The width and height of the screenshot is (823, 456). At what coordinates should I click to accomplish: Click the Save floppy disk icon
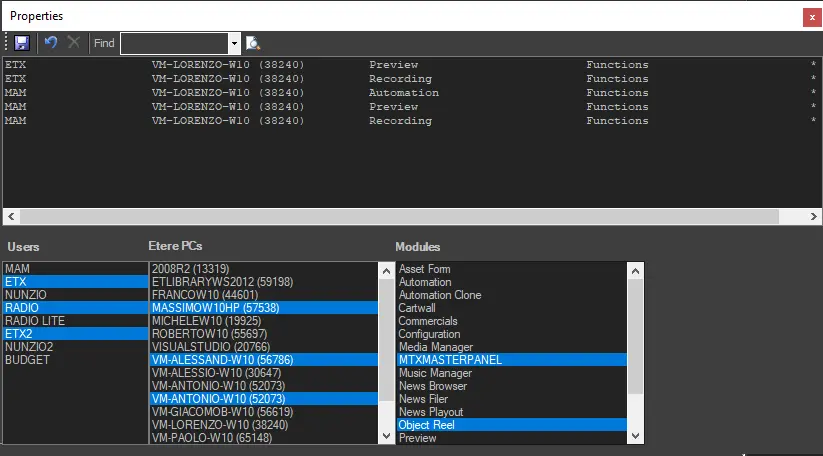[22, 43]
